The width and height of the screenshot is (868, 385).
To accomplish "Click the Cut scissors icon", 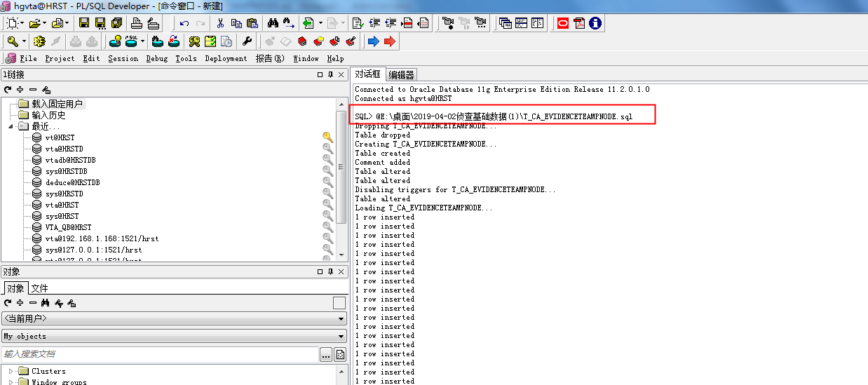I will tap(220, 23).
